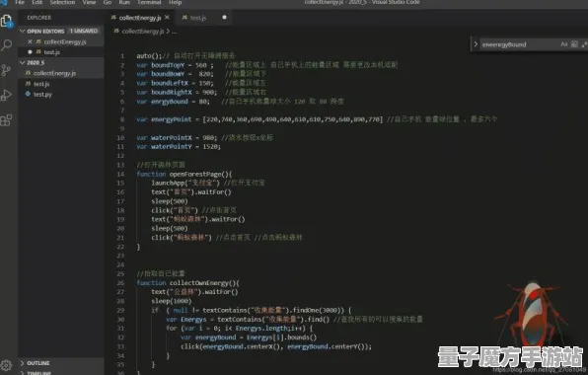Open the Run and Debug view
Viewport: 588px width, 375px height.
pyautogui.click(x=6, y=95)
